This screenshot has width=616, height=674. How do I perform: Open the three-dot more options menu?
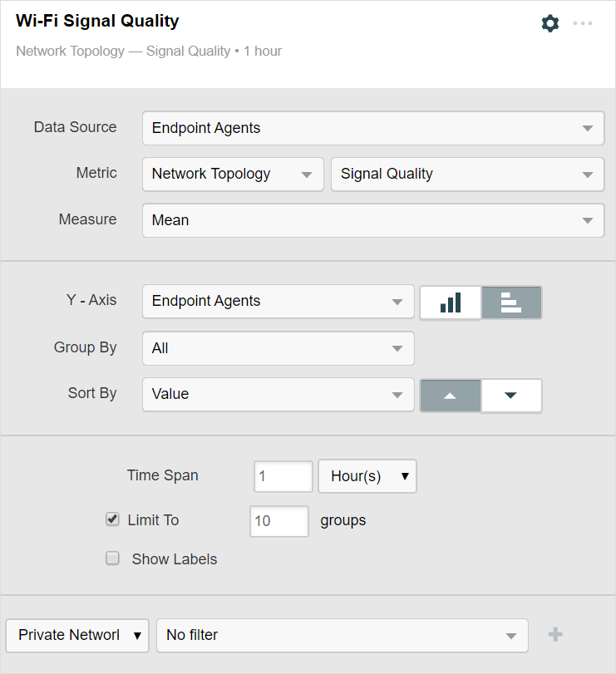583,23
